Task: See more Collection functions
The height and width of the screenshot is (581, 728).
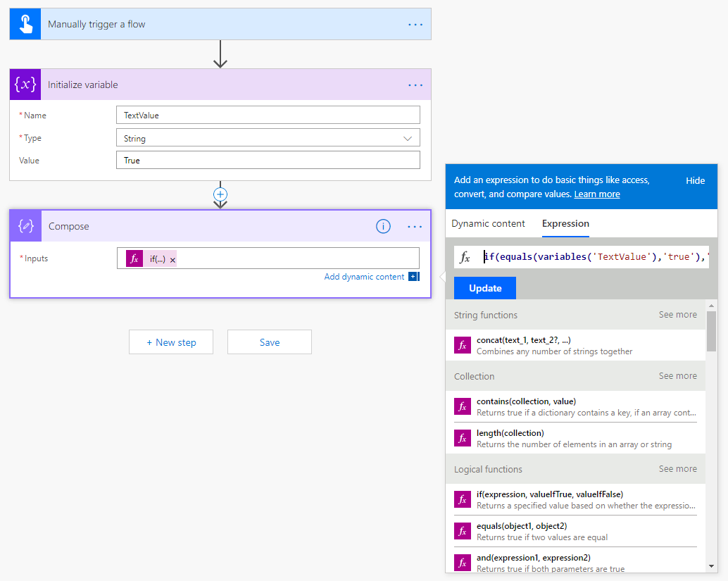Action: click(x=677, y=376)
